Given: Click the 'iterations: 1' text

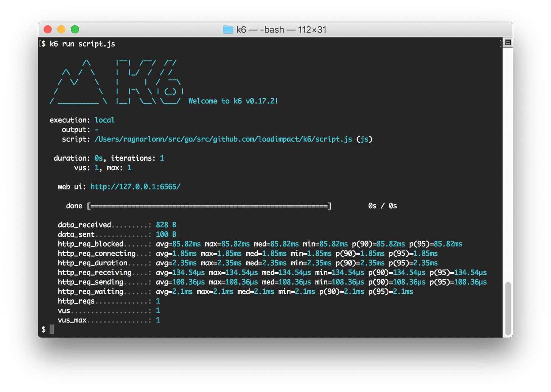Looking at the screenshot, I should click(x=137, y=158).
